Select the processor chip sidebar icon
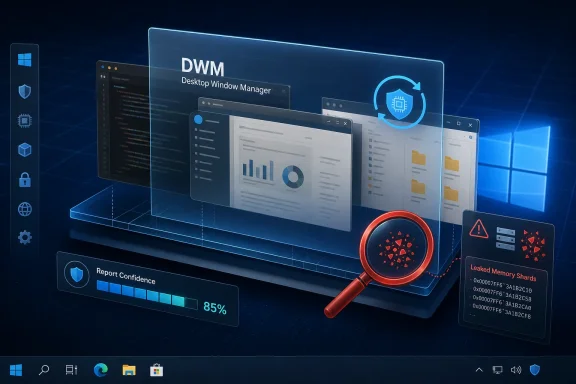The height and width of the screenshot is (384, 576). tap(25, 121)
